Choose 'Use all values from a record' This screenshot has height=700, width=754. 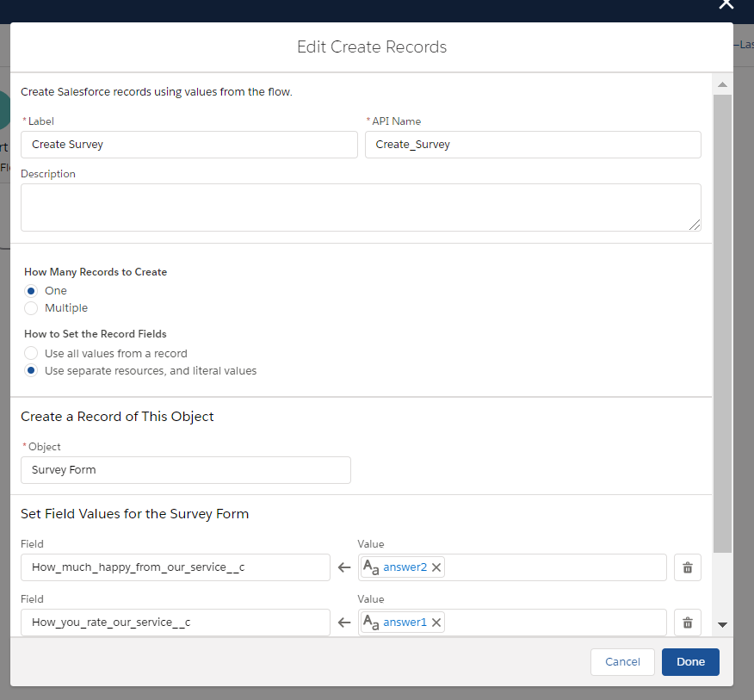[31, 354]
